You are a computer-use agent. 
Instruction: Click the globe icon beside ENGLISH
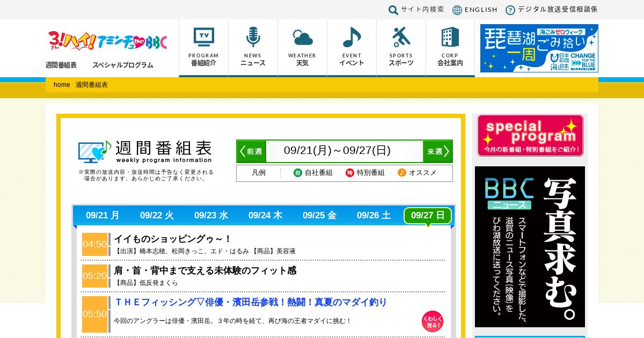click(x=457, y=10)
